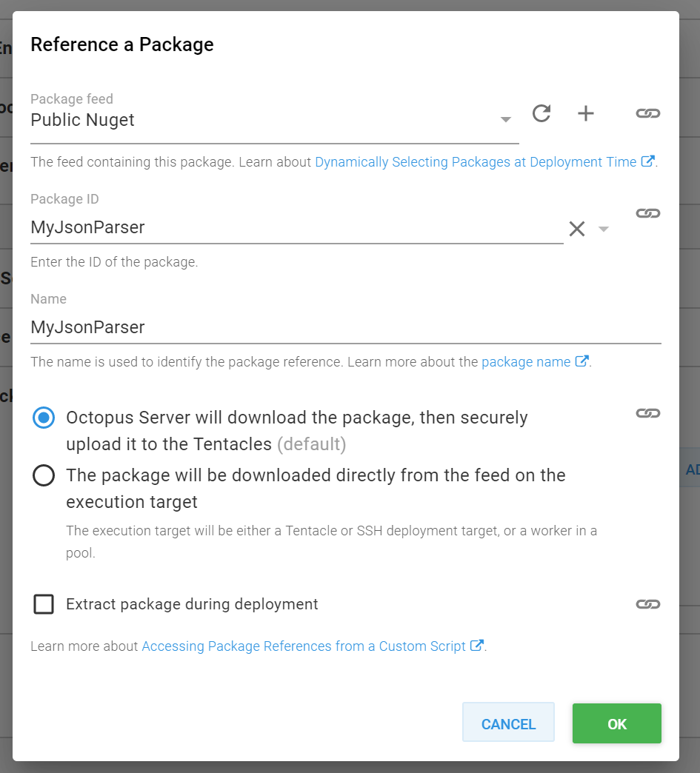Refresh the Public Nuget package feed
This screenshot has height=773, width=700.
[541, 113]
